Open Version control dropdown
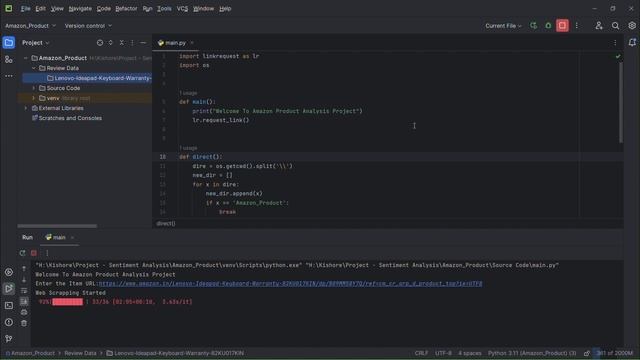640x360 pixels. (88, 26)
